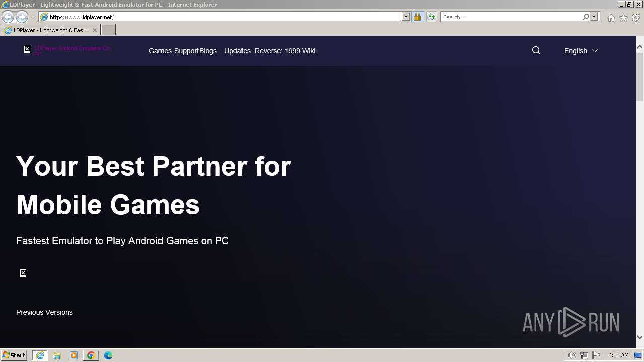This screenshot has width=644, height=362.
Task: Click the system clock showing 6:11 AM
Action: click(618, 355)
